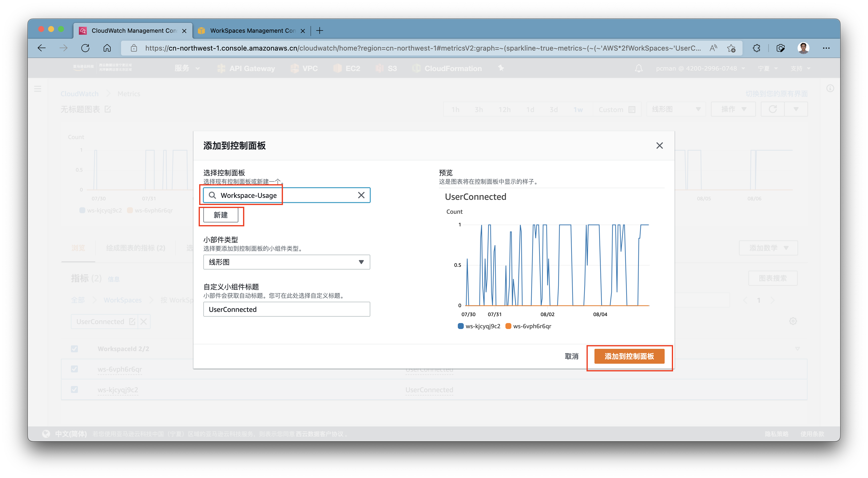Click the 图表搜索 button
This screenshot has width=868, height=478.
coord(773,278)
